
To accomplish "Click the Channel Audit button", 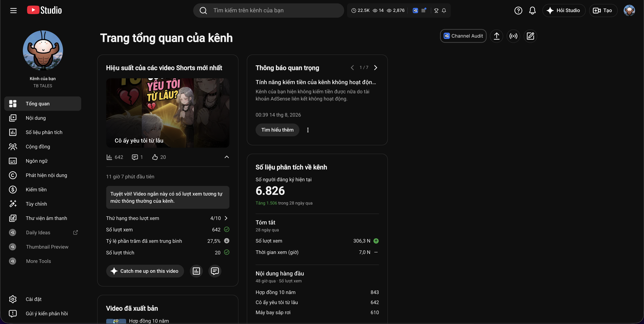I will pos(463,36).
